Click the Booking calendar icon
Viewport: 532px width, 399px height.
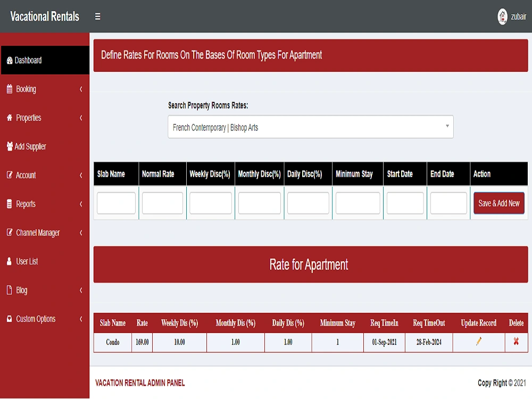[x=10, y=89]
